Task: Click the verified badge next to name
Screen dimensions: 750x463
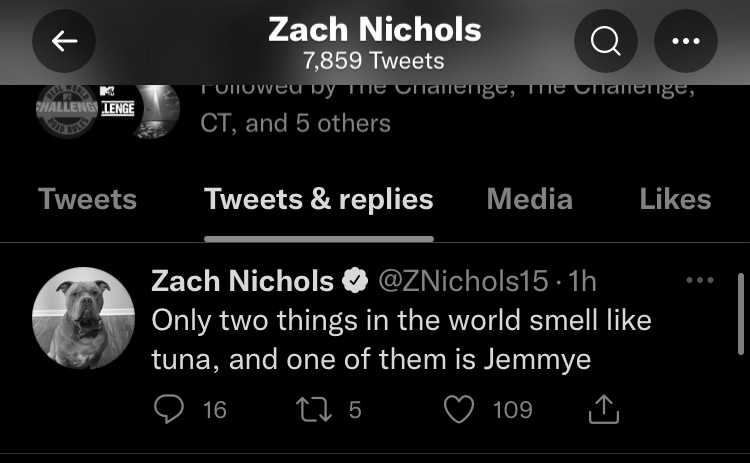Action: (x=354, y=281)
